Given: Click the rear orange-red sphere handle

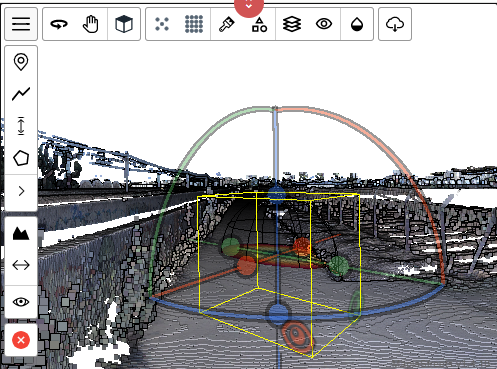Looking at the screenshot, I should tap(302, 246).
